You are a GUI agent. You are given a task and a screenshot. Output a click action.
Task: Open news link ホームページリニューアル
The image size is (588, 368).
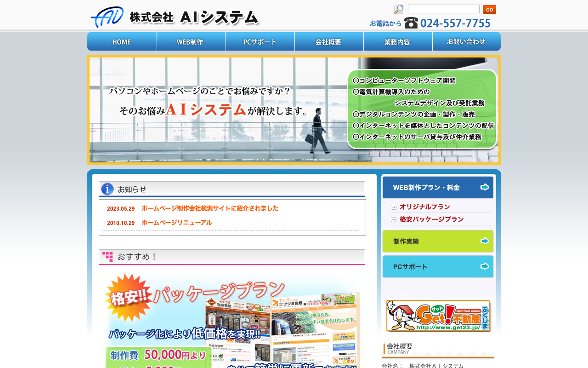[x=177, y=223]
